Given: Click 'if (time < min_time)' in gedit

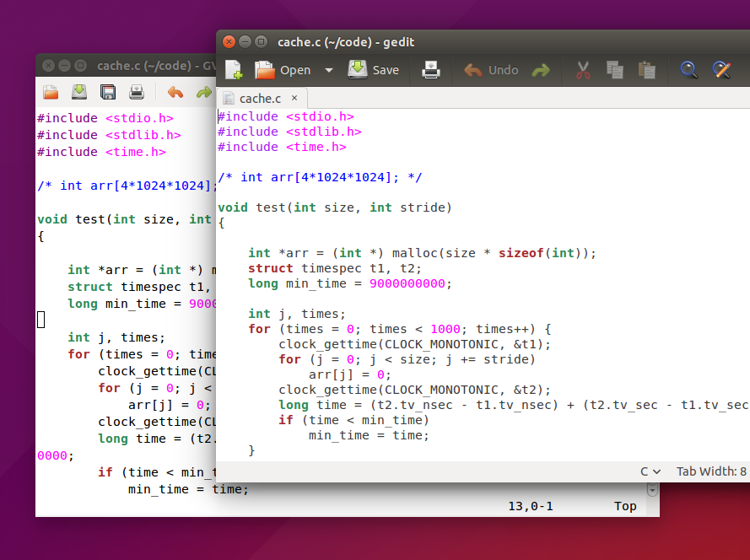Looking at the screenshot, I should (354, 420).
